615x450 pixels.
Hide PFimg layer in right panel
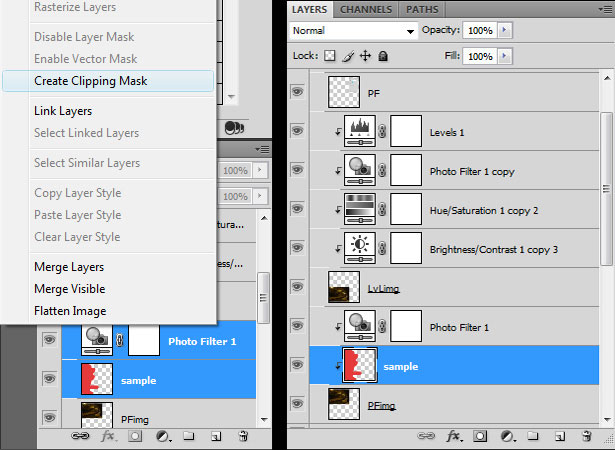[x=297, y=403]
